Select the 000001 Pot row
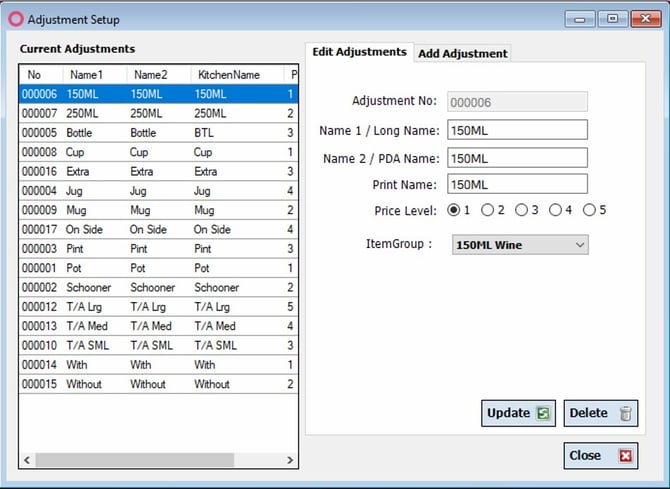The image size is (670, 489). pos(158,268)
